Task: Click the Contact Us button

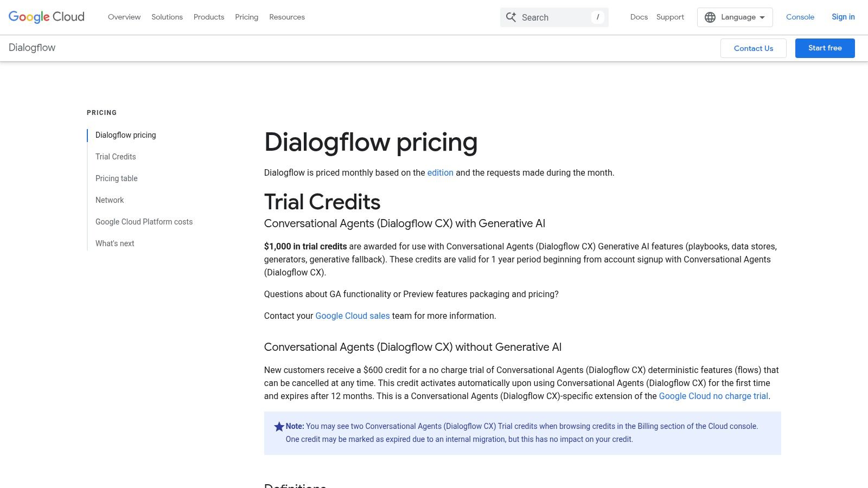Action: [753, 48]
